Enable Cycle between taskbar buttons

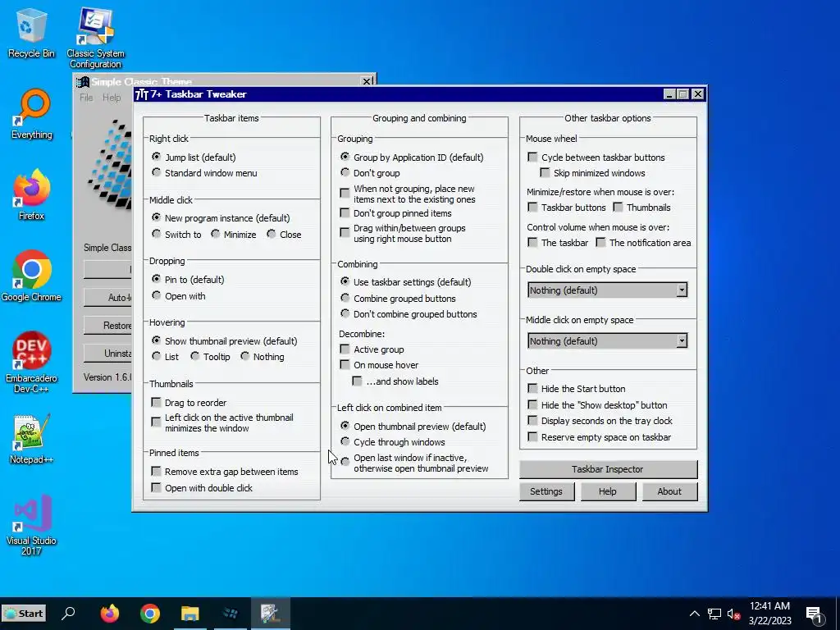pyautogui.click(x=532, y=157)
